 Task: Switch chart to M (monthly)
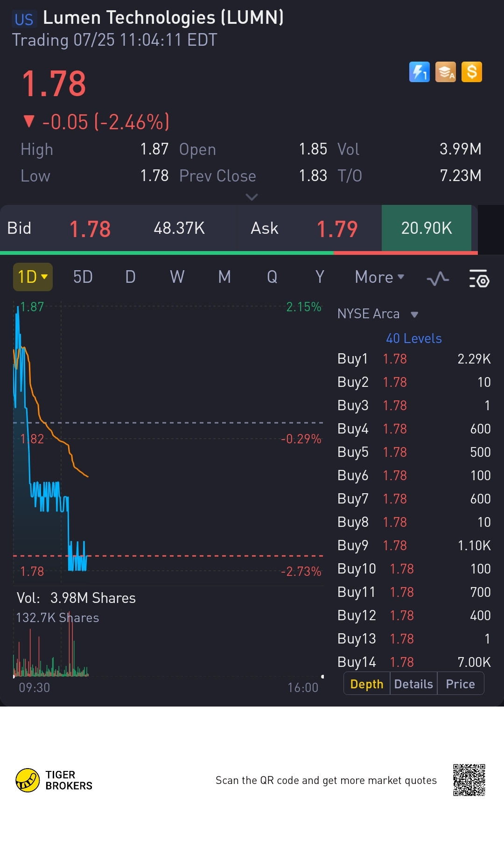coord(224,277)
